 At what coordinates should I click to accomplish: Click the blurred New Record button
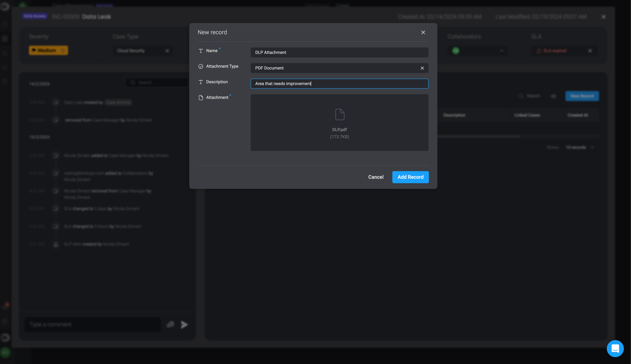click(582, 96)
